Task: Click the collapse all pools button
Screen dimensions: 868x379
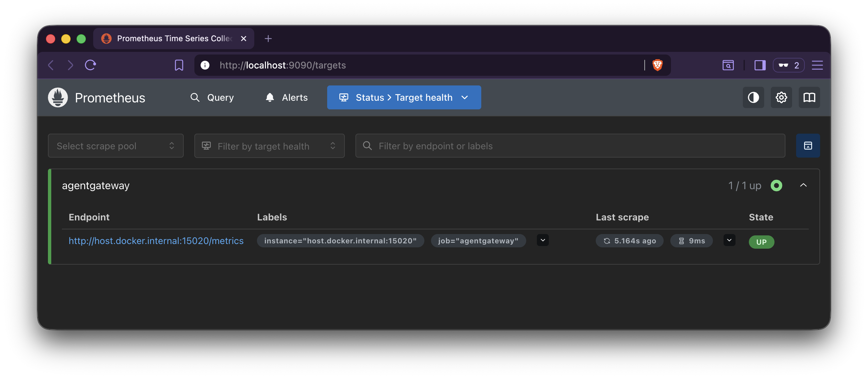Action: coord(808,146)
